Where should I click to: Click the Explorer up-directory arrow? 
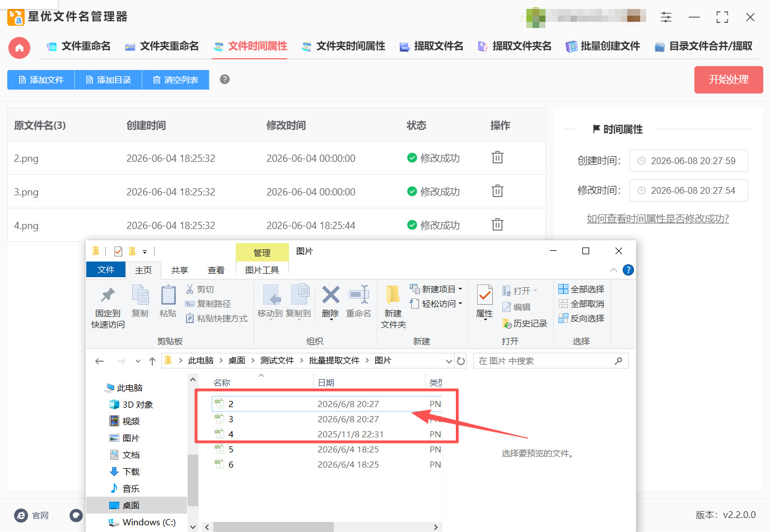click(x=152, y=361)
